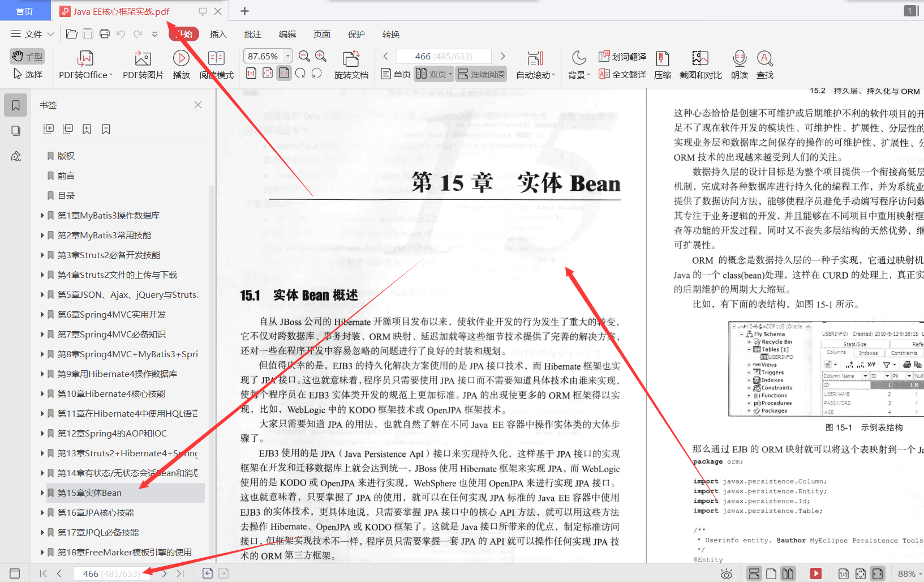Click the print icon in quick toolbar

click(105, 34)
